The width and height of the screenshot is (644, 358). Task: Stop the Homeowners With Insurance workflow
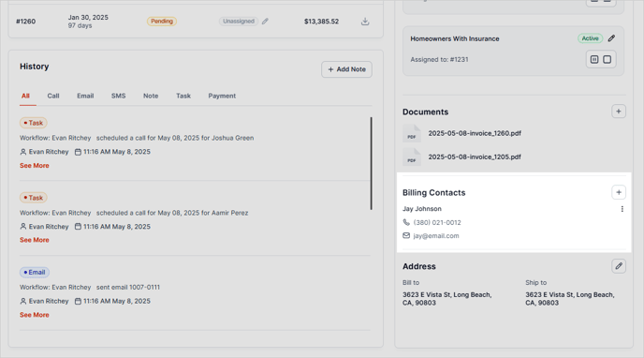point(607,60)
